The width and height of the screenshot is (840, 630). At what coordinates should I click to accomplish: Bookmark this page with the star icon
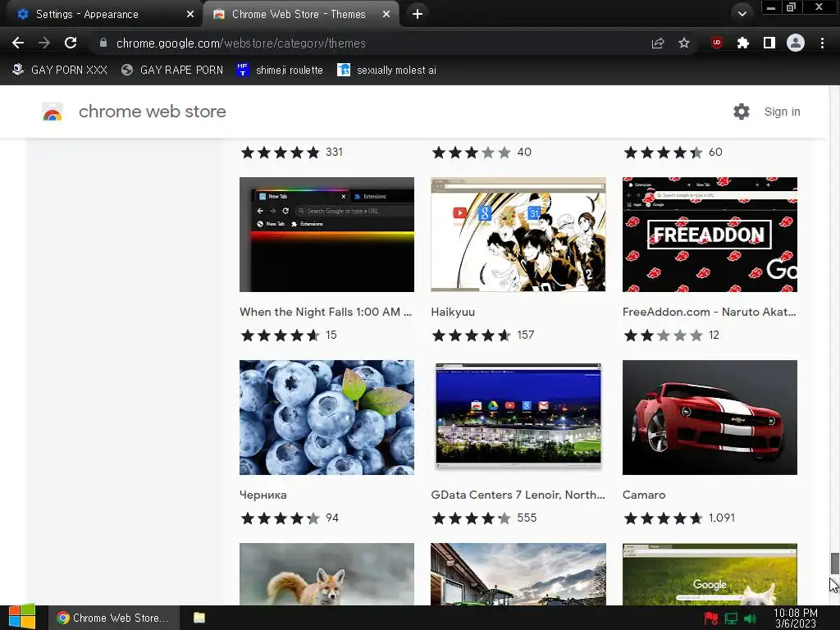pyautogui.click(x=684, y=43)
